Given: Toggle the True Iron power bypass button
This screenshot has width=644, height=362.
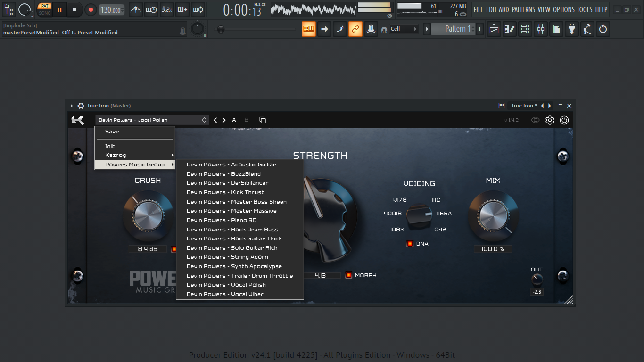Looking at the screenshot, I should tap(564, 120).
